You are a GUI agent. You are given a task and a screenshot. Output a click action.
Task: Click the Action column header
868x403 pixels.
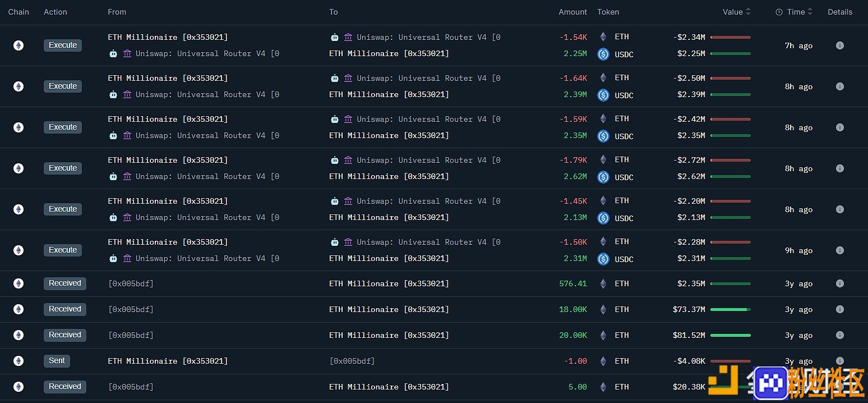tap(56, 12)
